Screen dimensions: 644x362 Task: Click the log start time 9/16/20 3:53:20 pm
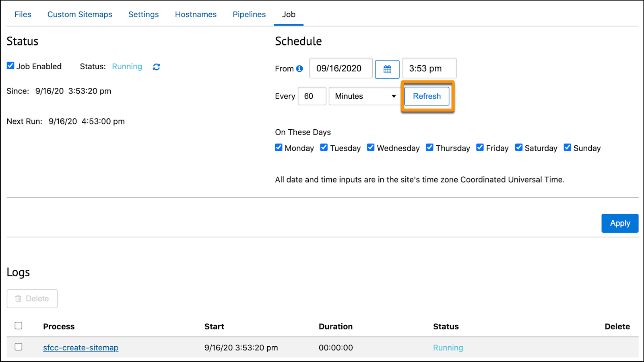point(241,348)
